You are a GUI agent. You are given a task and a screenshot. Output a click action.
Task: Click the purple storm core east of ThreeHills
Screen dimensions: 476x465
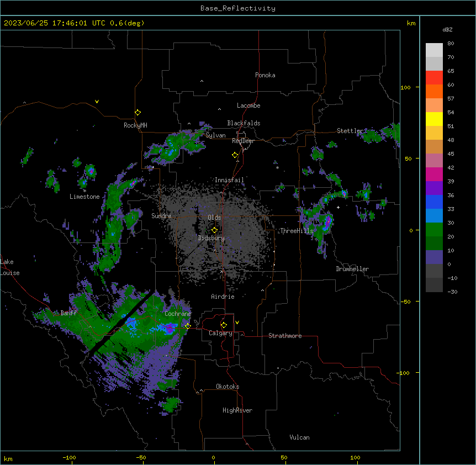327,221
